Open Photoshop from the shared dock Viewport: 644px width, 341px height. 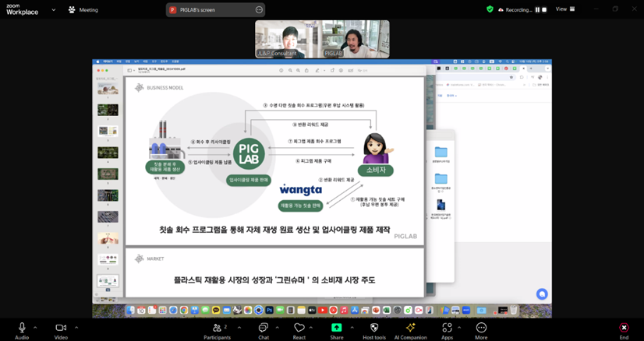pos(269,310)
